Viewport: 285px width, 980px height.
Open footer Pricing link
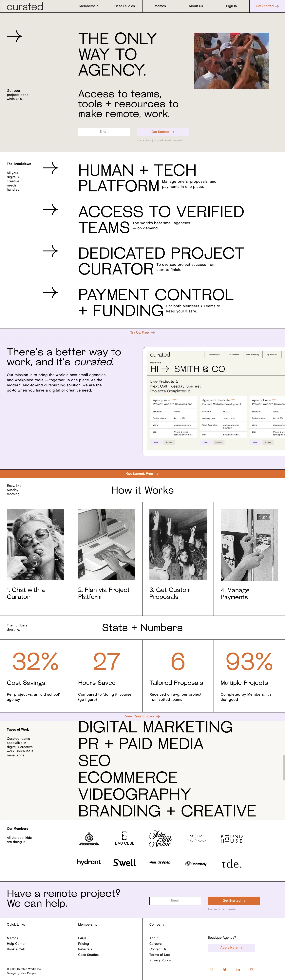point(84,943)
